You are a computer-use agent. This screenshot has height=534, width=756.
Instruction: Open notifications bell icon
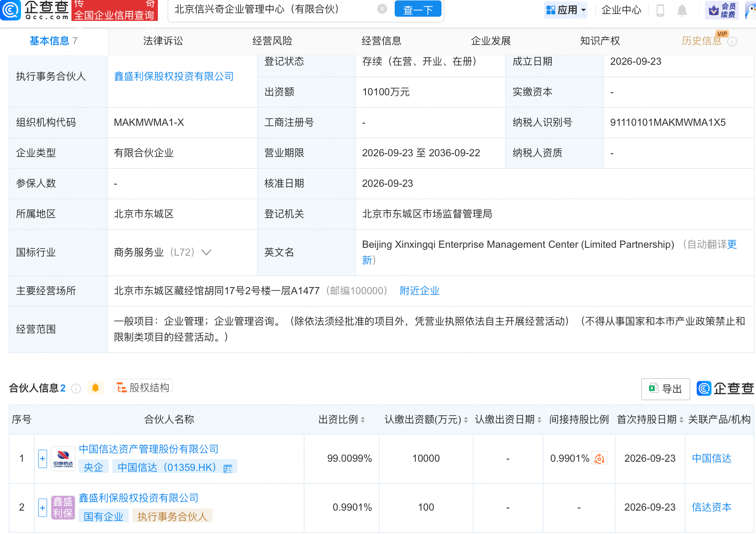[682, 10]
